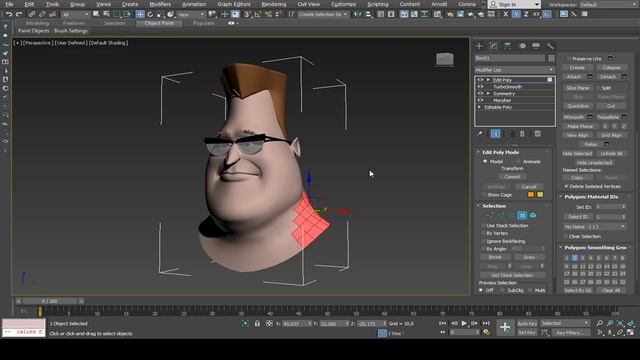Image resolution: width=640 pixels, height=360 pixels.
Task: Select the Unlink tool icon
Action: pos(42,14)
